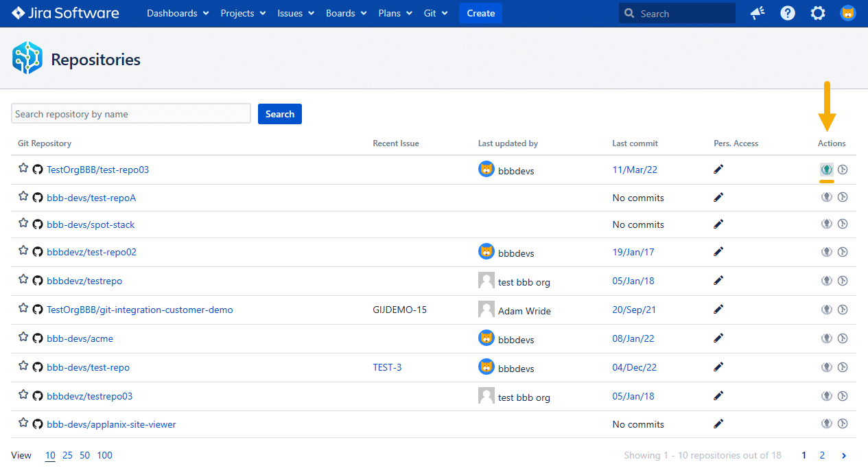
Task: Show 25 repositories per page
Action: click(x=68, y=455)
